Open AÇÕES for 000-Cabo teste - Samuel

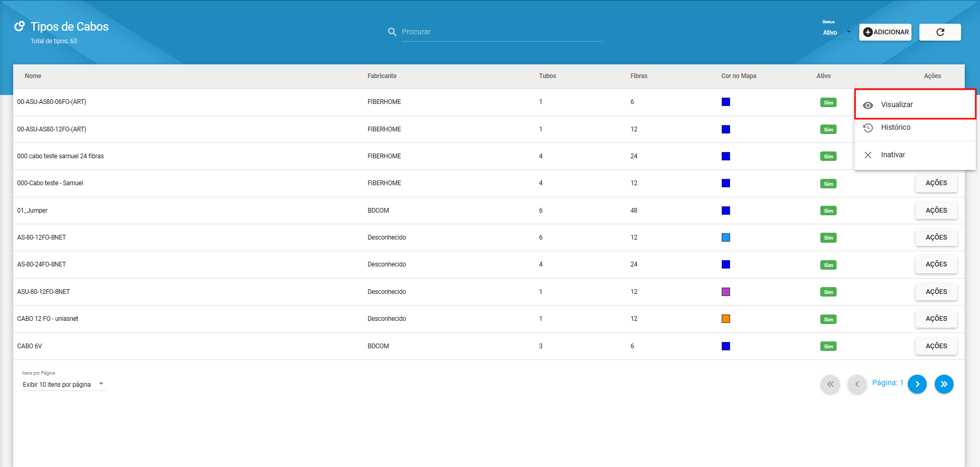coord(936,183)
